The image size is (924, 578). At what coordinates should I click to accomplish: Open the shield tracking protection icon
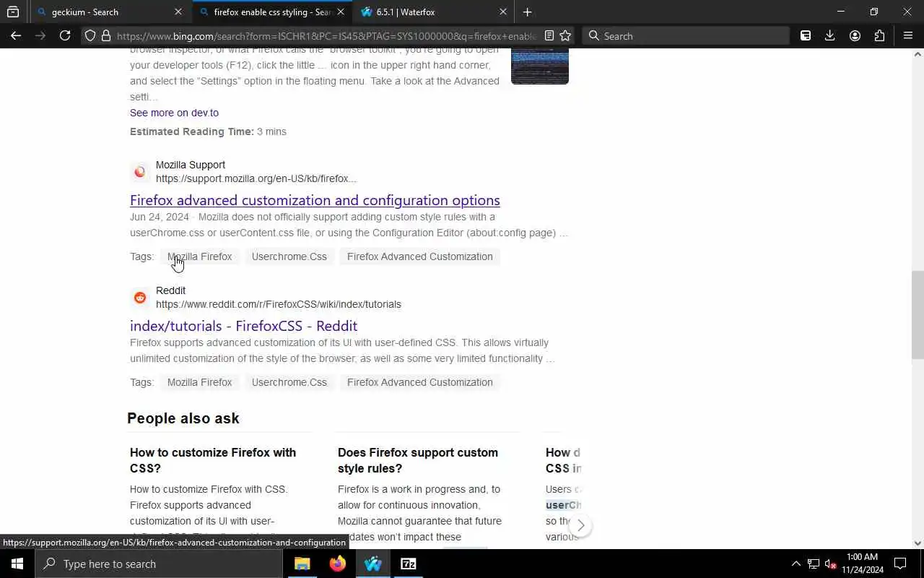click(x=90, y=35)
